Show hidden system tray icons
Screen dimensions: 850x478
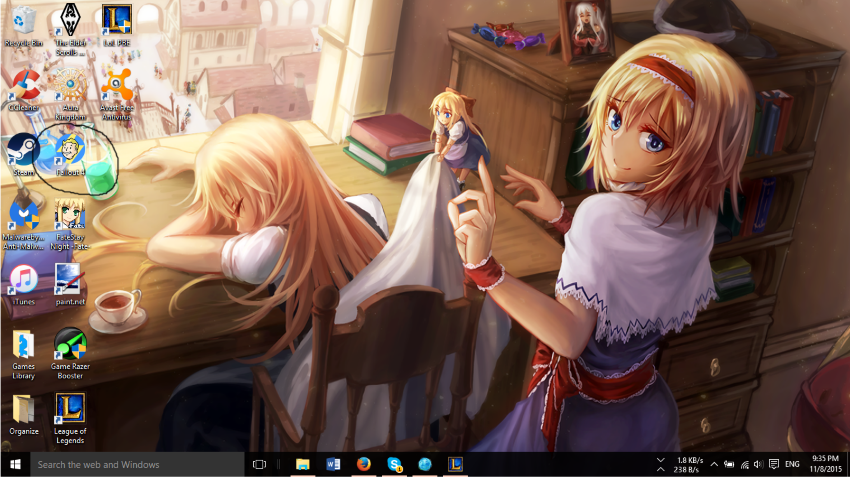714,464
